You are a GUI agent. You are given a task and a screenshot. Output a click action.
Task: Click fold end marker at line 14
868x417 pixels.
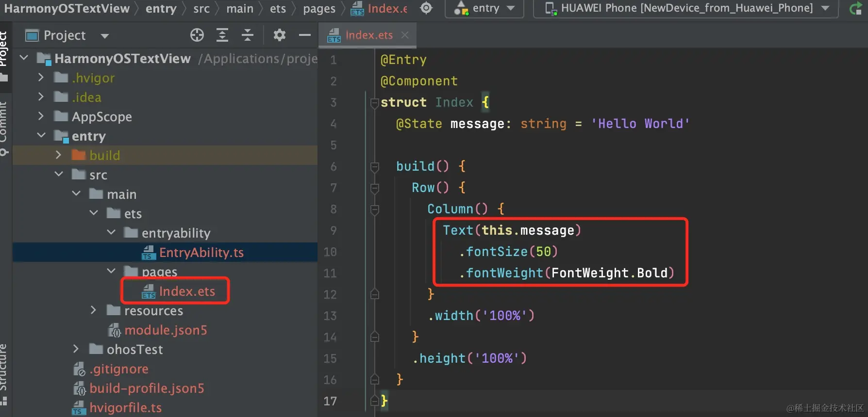[374, 337]
